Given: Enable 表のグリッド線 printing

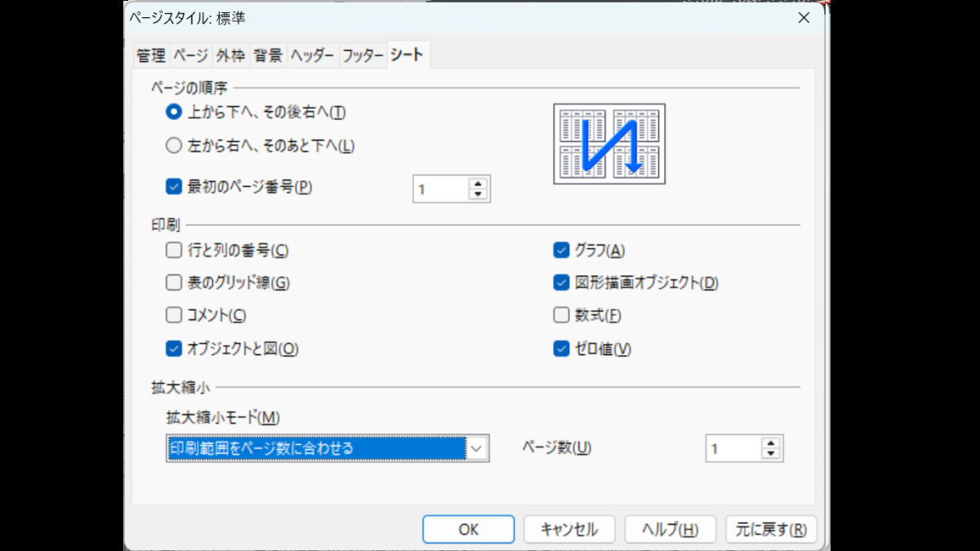Looking at the screenshot, I should pos(172,283).
